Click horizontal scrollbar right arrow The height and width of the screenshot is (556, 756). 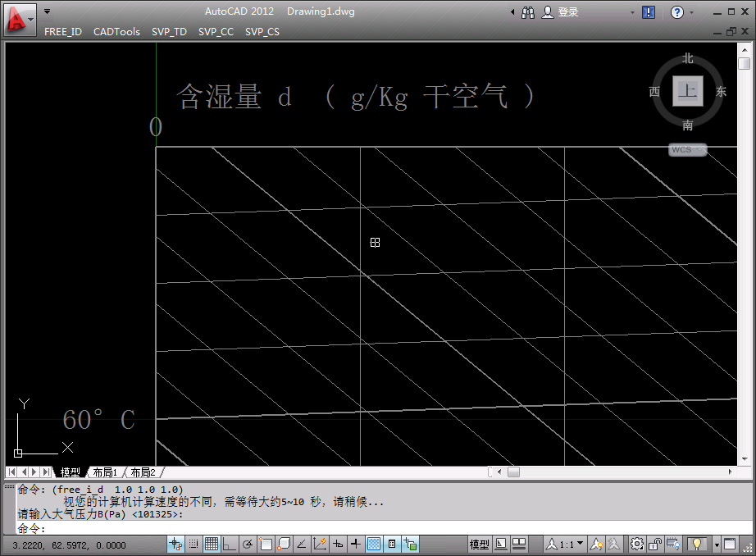(x=730, y=472)
